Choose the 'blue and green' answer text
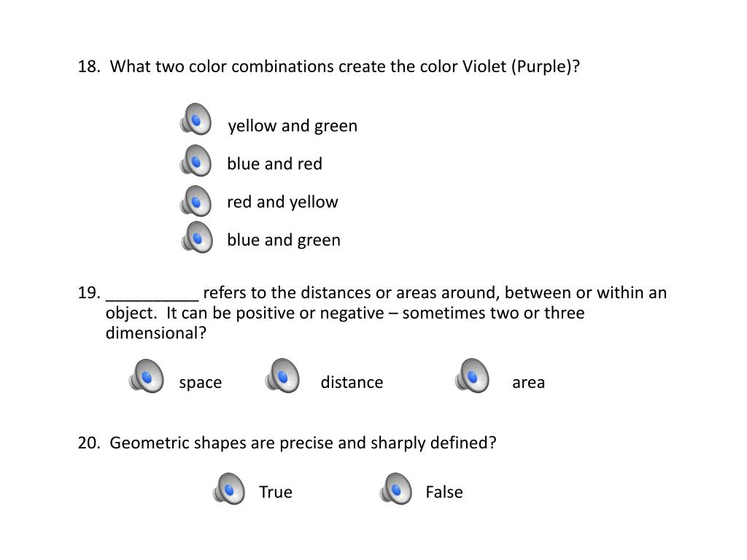747x560 pixels. (284, 241)
